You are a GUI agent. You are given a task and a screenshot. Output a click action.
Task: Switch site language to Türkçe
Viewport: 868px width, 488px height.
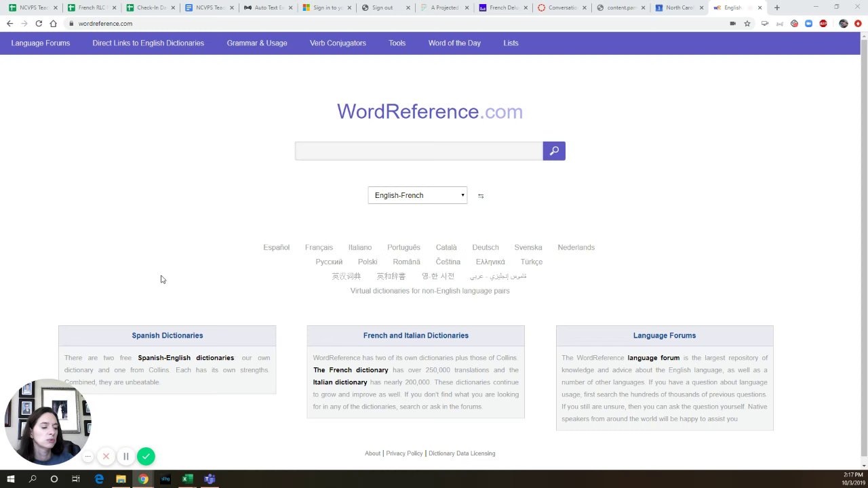532,262
